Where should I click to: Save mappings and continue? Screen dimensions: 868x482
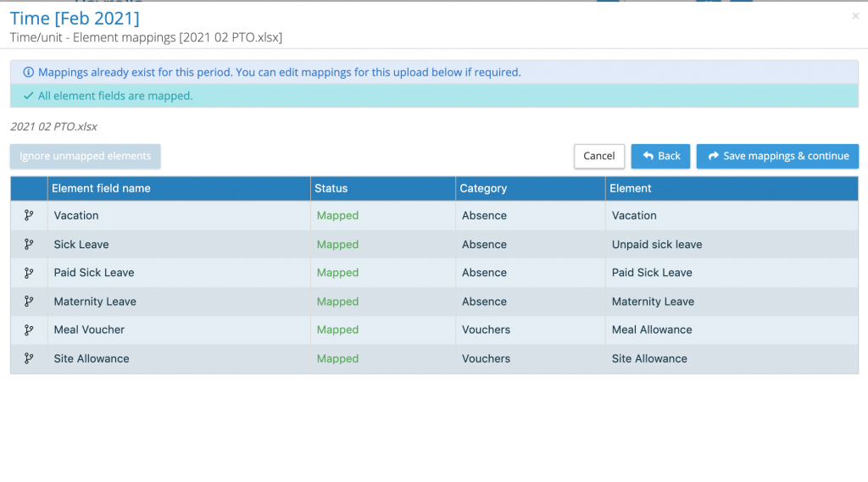pyautogui.click(x=777, y=156)
